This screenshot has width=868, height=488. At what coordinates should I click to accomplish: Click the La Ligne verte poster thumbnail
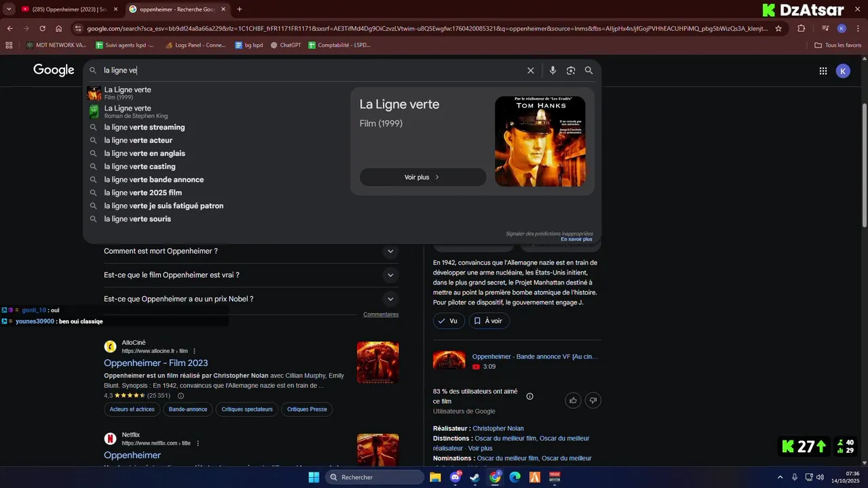540,142
